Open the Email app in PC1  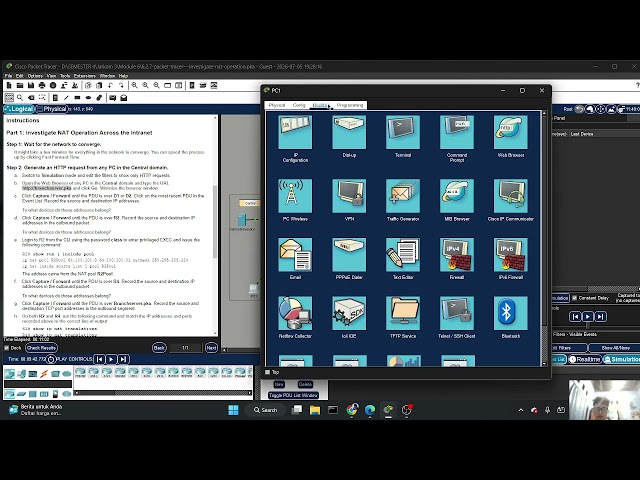[x=295, y=255]
